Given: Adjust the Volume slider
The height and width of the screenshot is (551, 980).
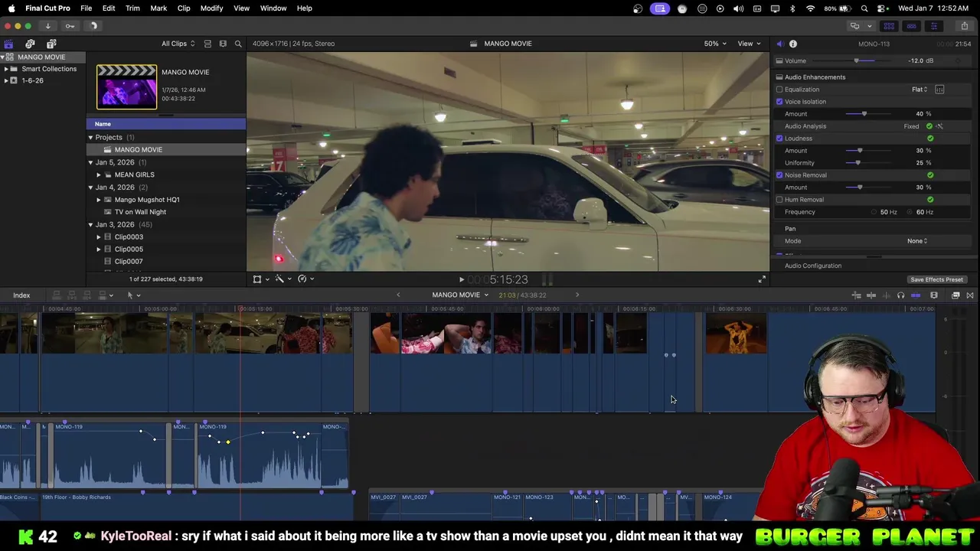Looking at the screenshot, I should tap(857, 61).
